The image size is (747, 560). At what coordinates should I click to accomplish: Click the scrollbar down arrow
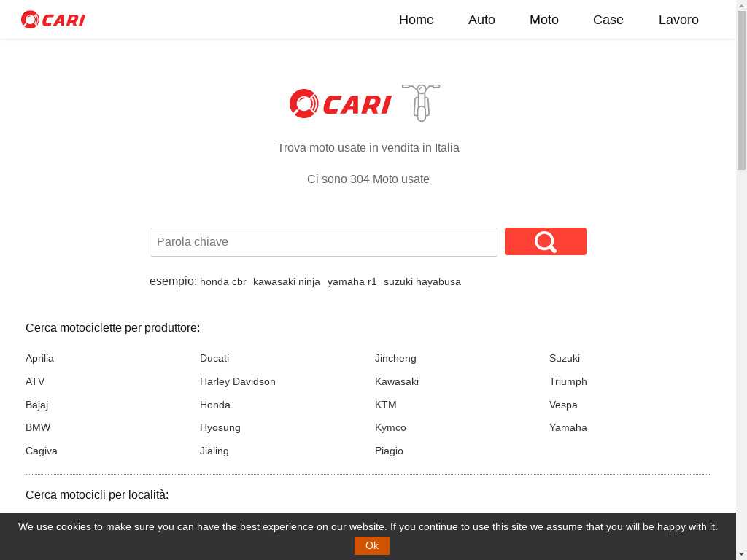pos(742,555)
